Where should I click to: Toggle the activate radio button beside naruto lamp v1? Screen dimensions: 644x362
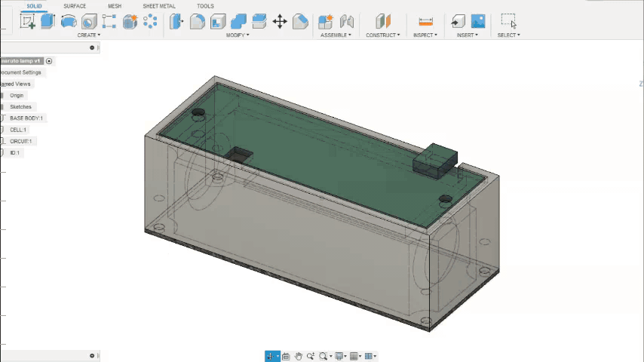[49, 61]
